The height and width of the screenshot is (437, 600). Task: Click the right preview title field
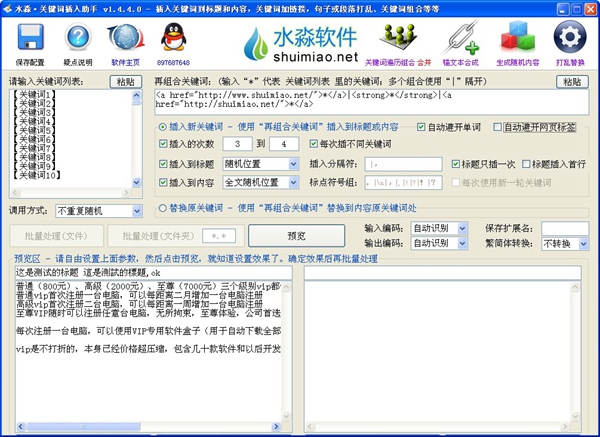(x=443, y=273)
